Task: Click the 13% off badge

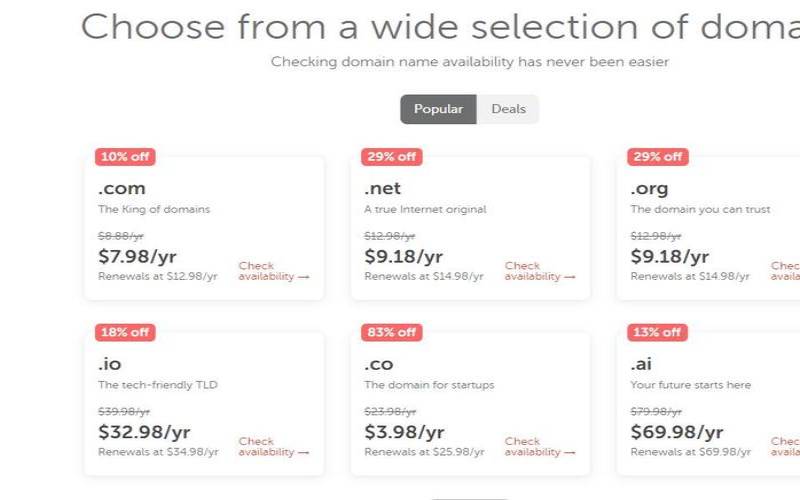Action: (657, 332)
